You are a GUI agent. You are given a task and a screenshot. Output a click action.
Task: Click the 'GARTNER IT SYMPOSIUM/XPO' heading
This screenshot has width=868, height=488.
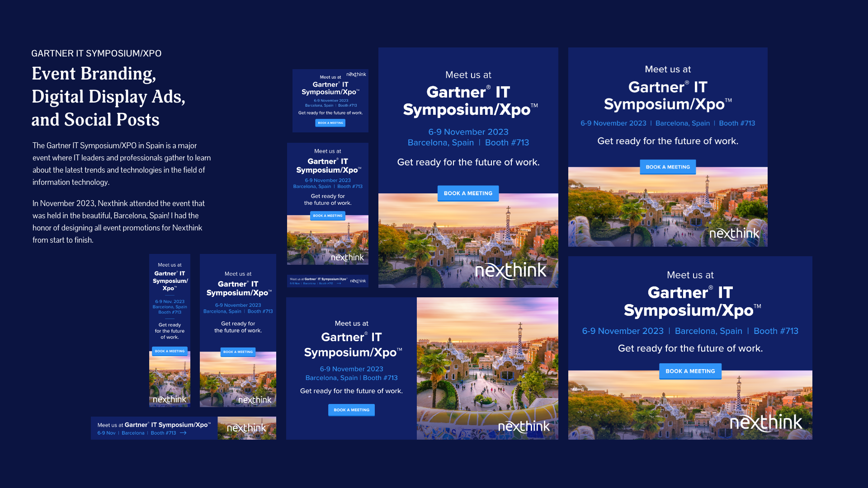click(x=96, y=53)
